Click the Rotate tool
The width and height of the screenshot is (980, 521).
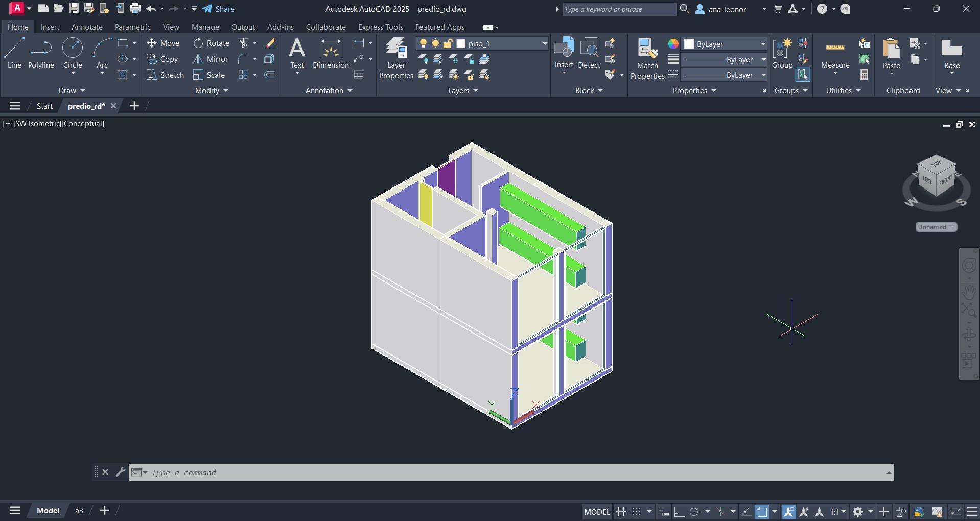pos(212,43)
